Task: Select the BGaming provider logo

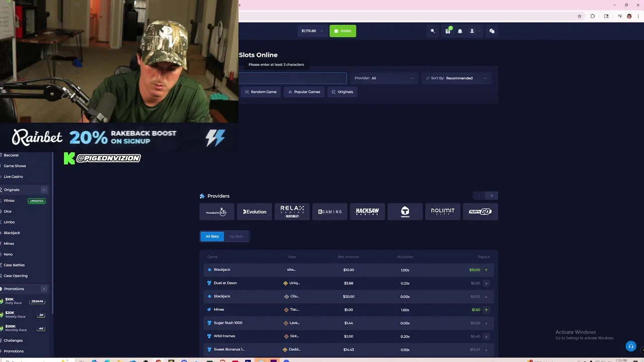Action: pyautogui.click(x=330, y=212)
